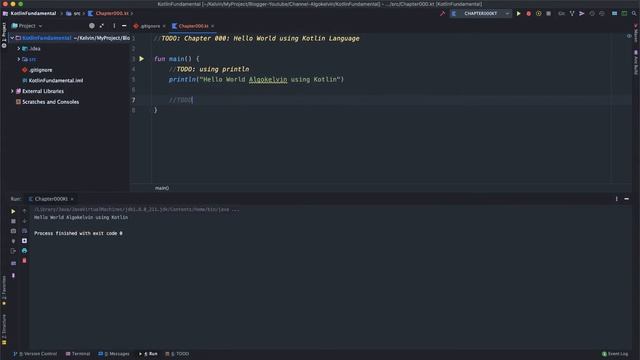
Task: Open Project Structure green toolbar icon
Action: pyautogui.click(x=624, y=13)
